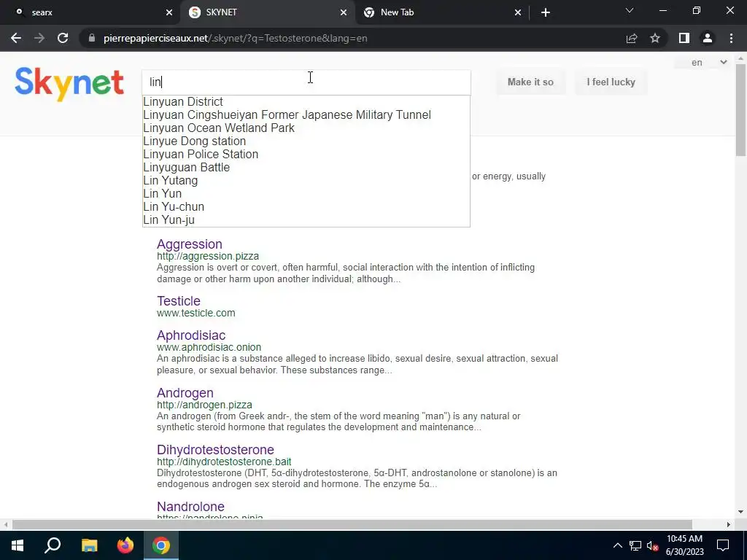Share this page via share icon
This screenshot has width=747, height=560.
click(x=632, y=38)
